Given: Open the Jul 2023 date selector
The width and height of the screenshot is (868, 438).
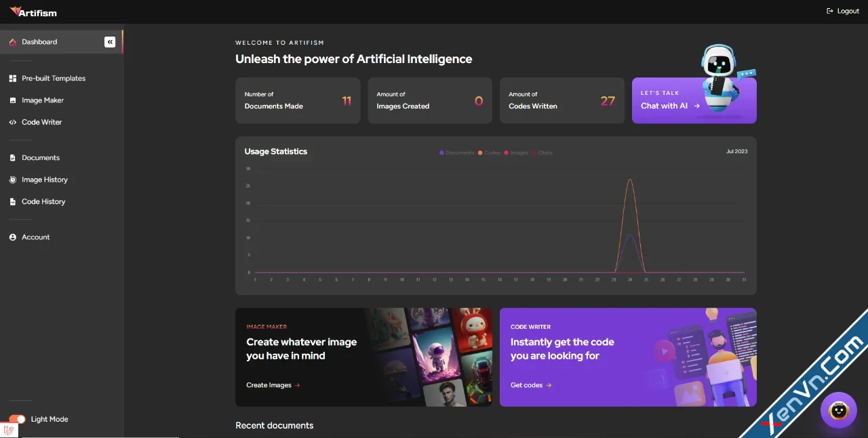Looking at the screenshot, I should coord(736,151).
